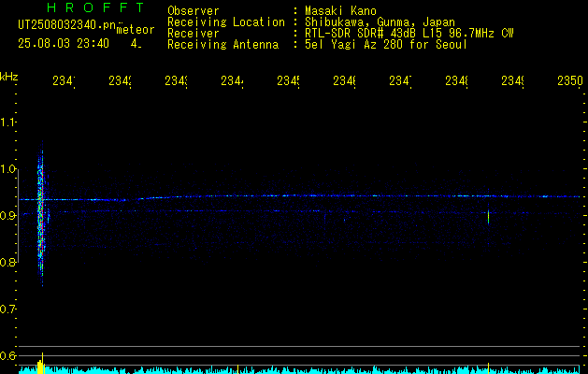Click the small green echo spike near 2348
The width and height of the screenshot is (588, 374).
click(x=488, y=217)
